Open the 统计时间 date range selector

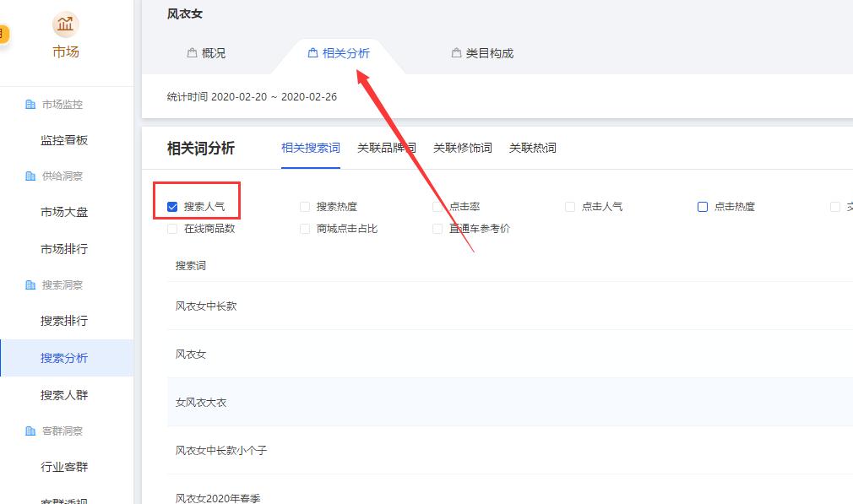pos(253,96)
